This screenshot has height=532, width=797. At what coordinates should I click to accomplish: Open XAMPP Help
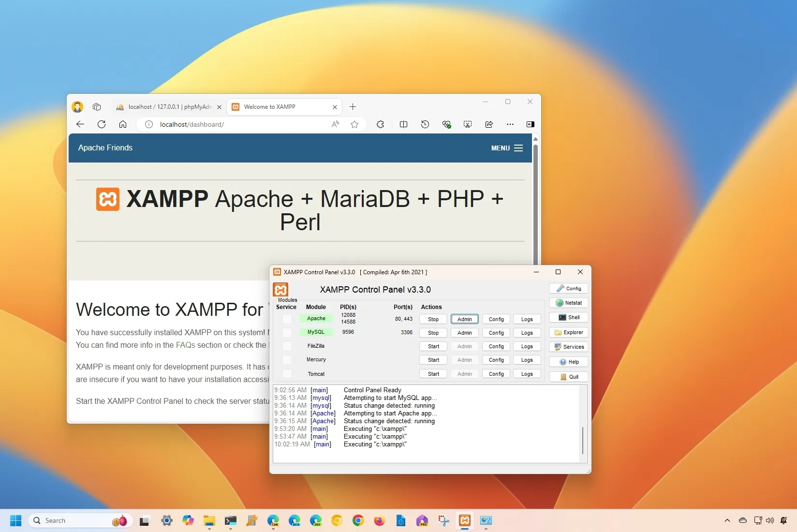coord(568,362)
